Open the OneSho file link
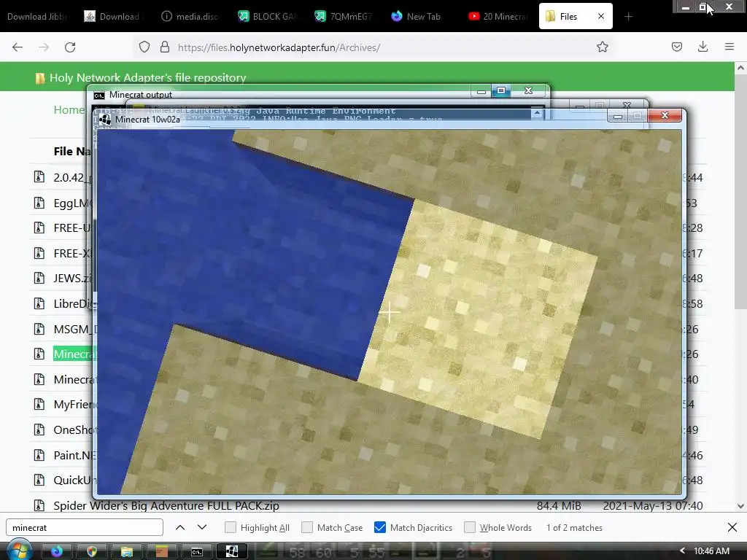This screenshot has height=560, width=747. 74,429
